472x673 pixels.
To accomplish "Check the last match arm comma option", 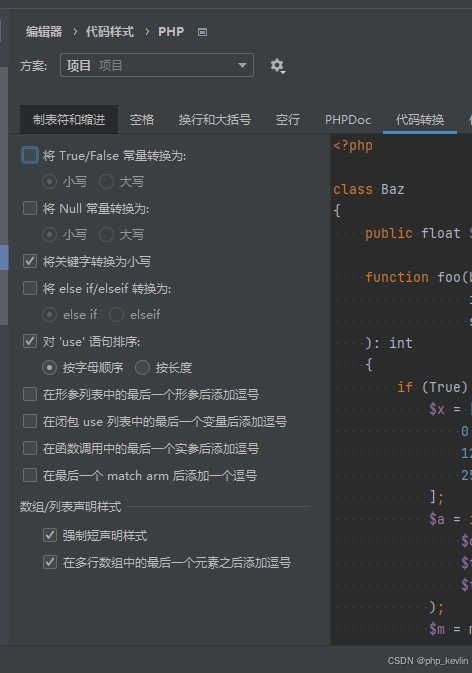I will (x=30, y=475).
